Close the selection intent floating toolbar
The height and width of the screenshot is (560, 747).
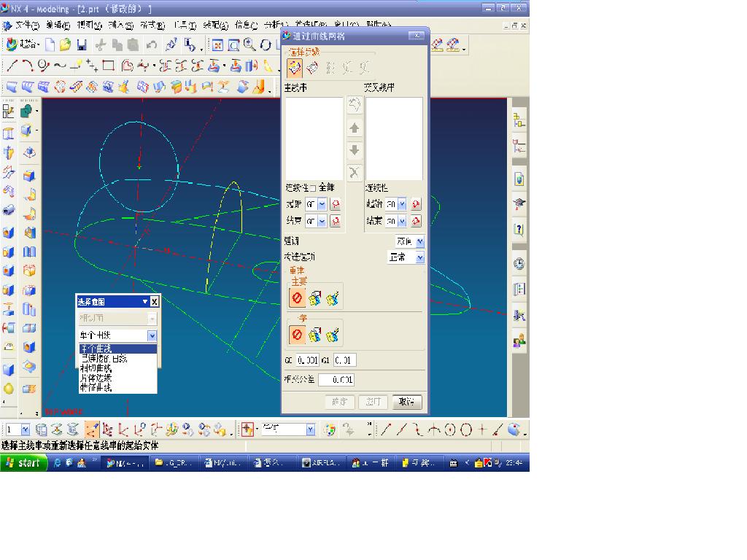155,301
